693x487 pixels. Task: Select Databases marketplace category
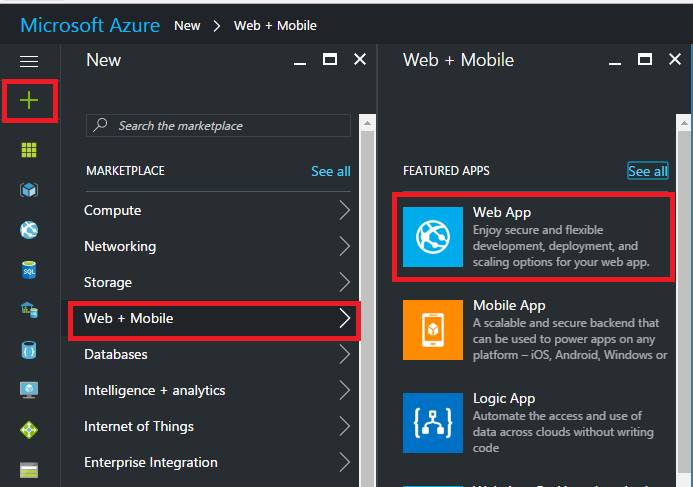(216, 354)
